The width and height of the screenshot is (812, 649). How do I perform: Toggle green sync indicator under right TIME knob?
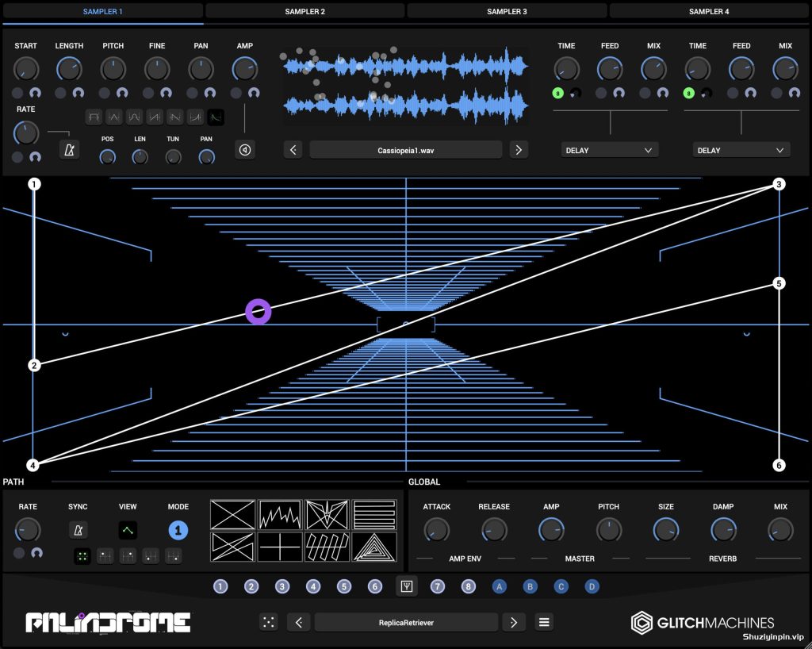coord(689,93)
